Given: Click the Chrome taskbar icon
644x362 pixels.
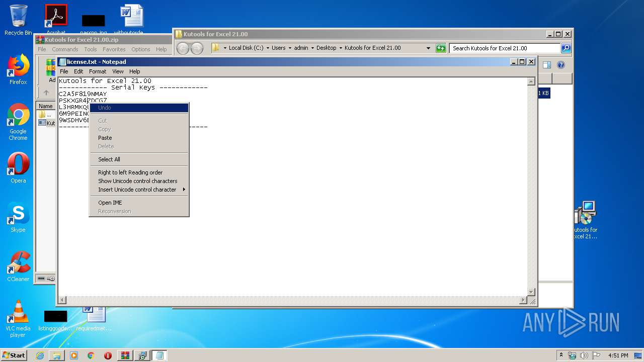Looking at the screenshot, I should [x=91, y=355].
